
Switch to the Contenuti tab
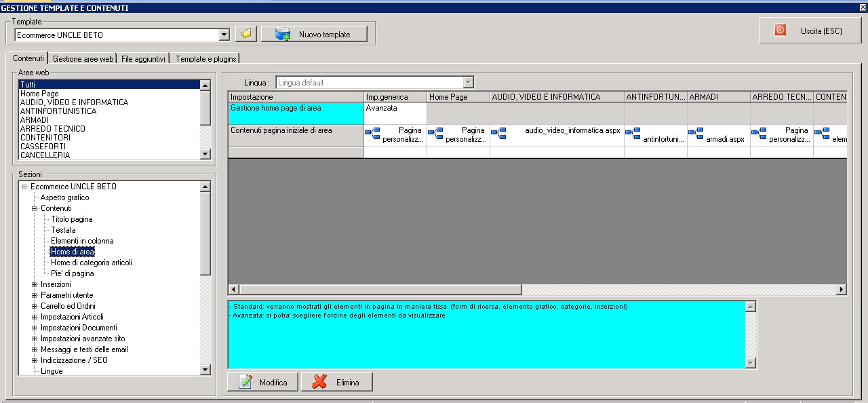(28, 58)
